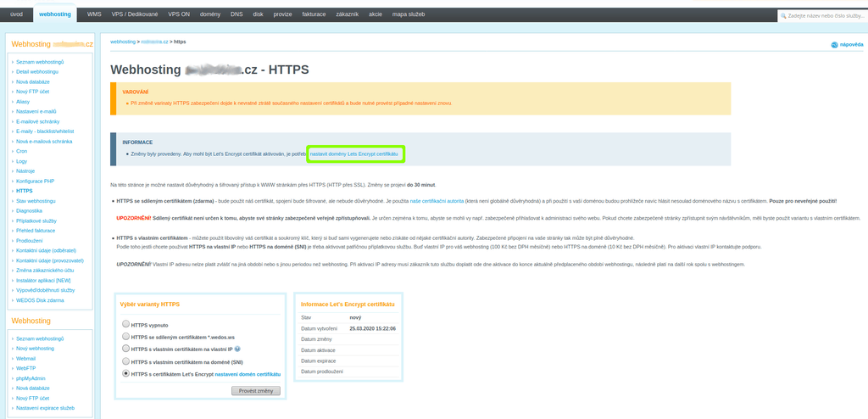Open mapa služeb in top menu

tap(409, 14)
